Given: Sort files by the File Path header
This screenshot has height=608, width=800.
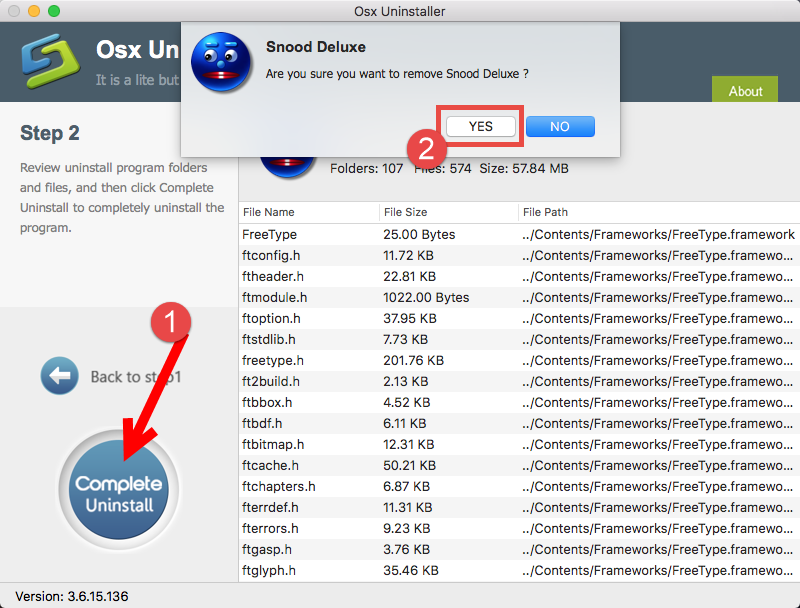Looking at the screenshot, I should coord(545,212).
